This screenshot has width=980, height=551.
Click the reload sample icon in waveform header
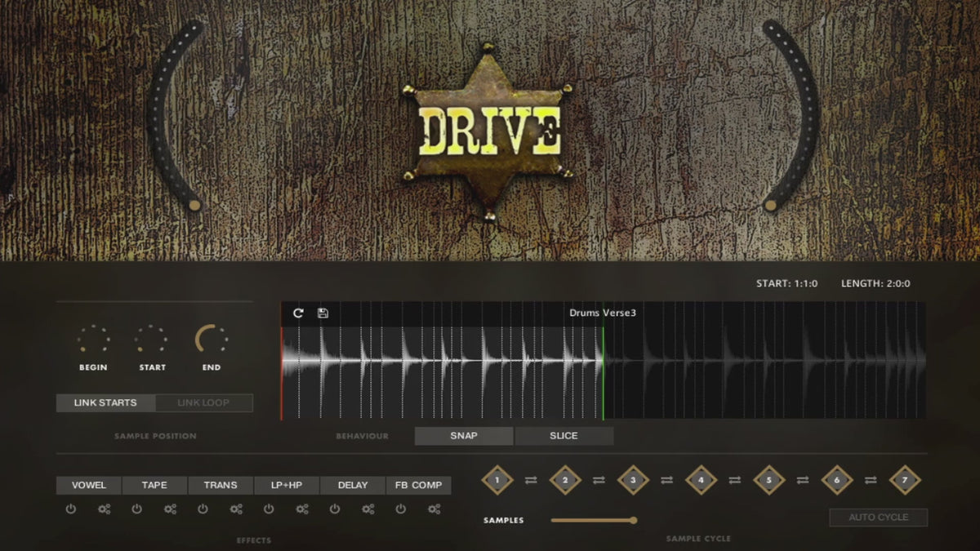[298, 313]
